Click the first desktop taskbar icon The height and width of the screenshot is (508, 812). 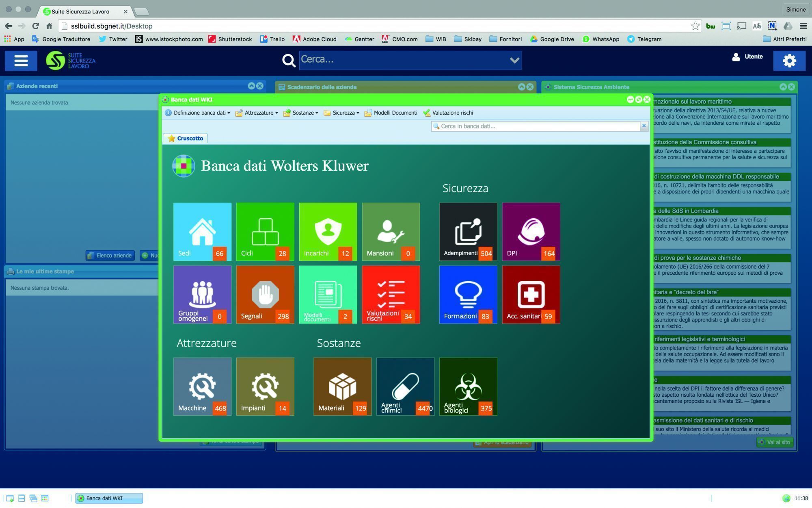coord(10,498)
